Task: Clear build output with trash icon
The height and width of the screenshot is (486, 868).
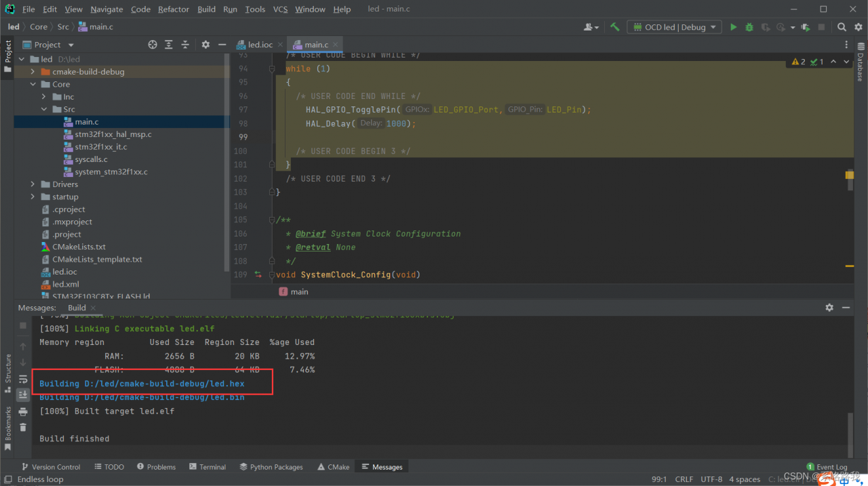Action: click(x=23, y=427)
